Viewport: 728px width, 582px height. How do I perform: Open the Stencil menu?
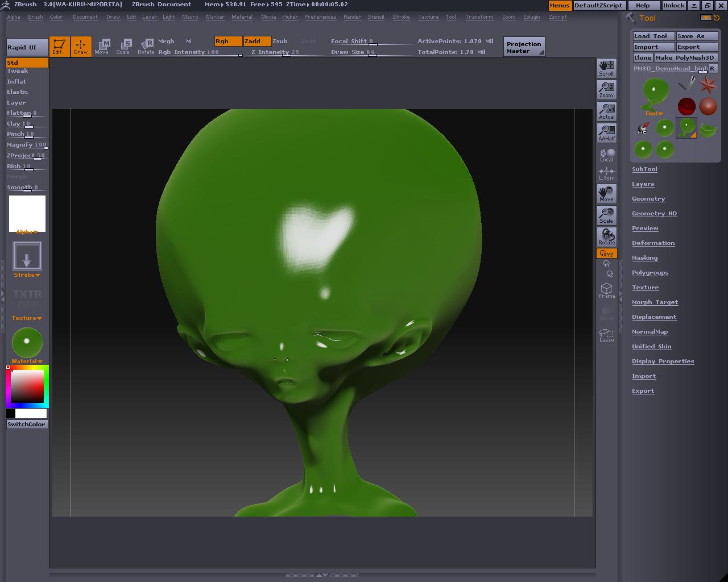tap(375, 17)
